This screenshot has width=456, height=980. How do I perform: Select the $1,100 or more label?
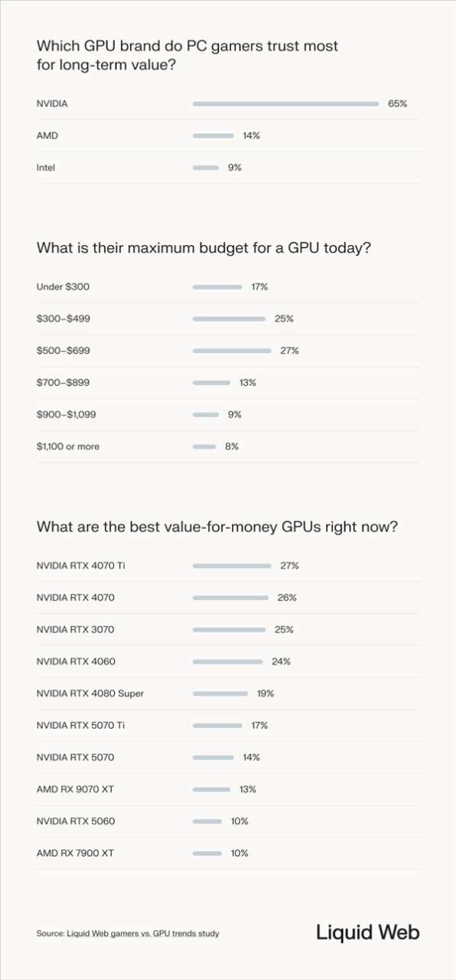click(68, 446)
